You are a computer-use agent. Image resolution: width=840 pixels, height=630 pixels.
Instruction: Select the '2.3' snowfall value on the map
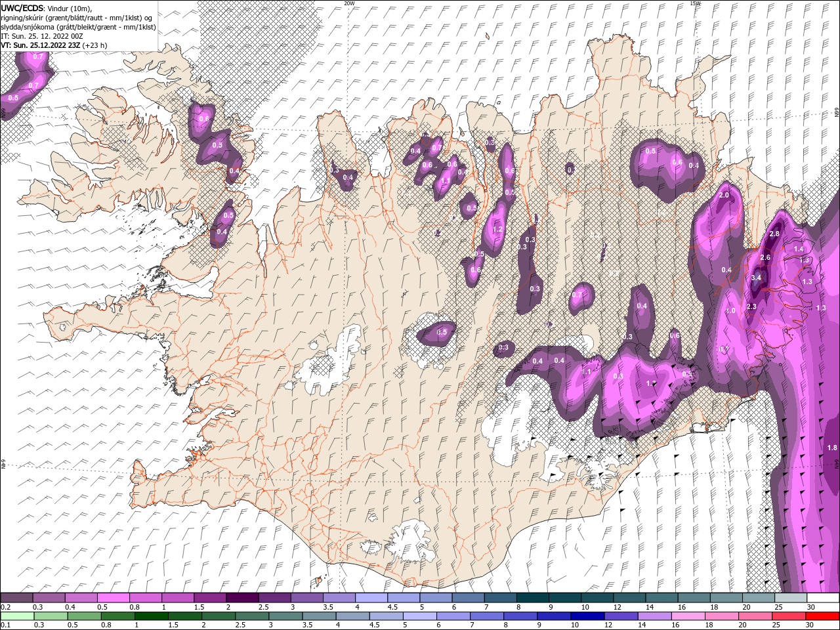tap(751, 306)
